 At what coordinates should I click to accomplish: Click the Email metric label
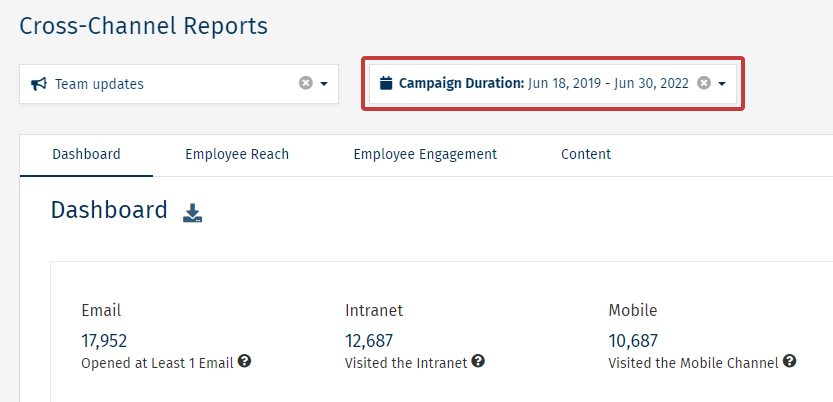point(101,310)
